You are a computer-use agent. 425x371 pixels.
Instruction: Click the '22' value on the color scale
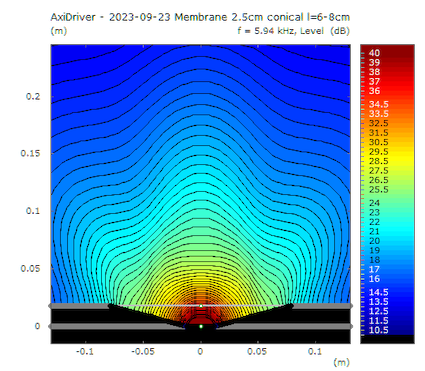[x=374, y=222]
